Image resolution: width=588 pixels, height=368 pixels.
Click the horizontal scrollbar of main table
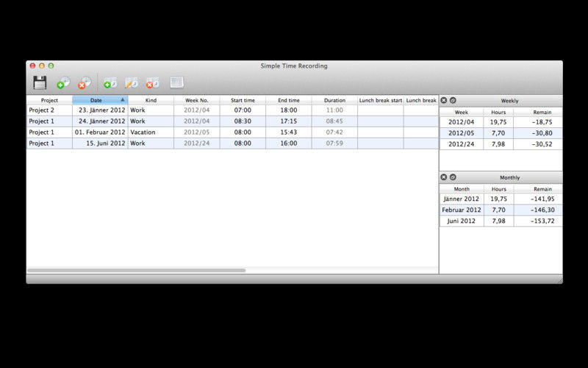click(137, 270)
